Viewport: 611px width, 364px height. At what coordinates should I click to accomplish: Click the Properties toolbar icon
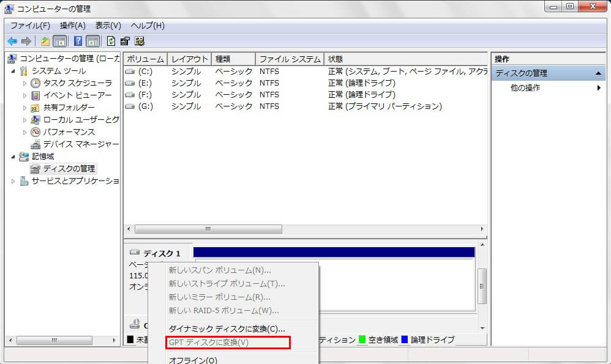pos(125,41)
